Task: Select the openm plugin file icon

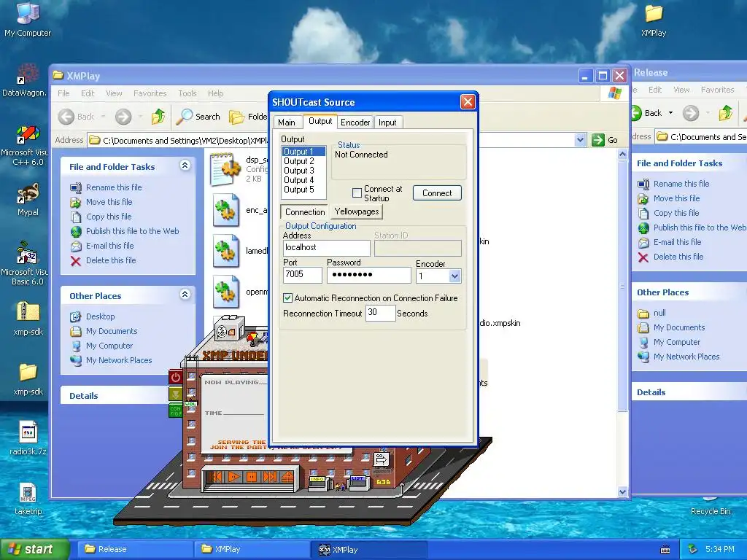Action: pos(226,292)
